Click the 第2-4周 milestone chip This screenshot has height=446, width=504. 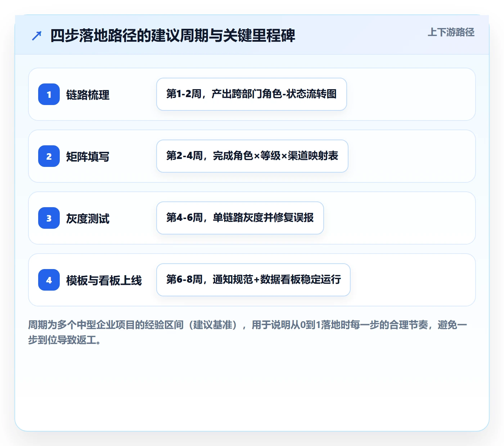(252, 156)
